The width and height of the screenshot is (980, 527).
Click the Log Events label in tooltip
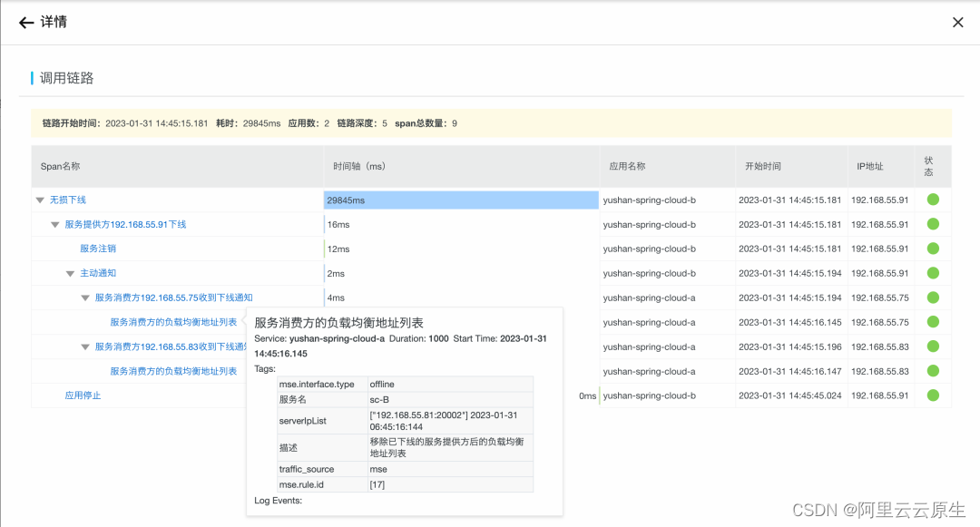(279, 500)
